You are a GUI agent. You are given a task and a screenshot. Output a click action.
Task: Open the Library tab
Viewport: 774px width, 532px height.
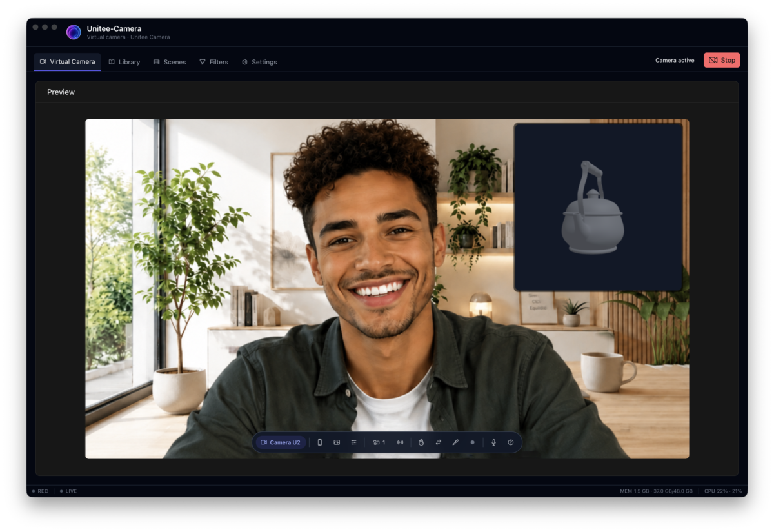[x=124, y=62]
